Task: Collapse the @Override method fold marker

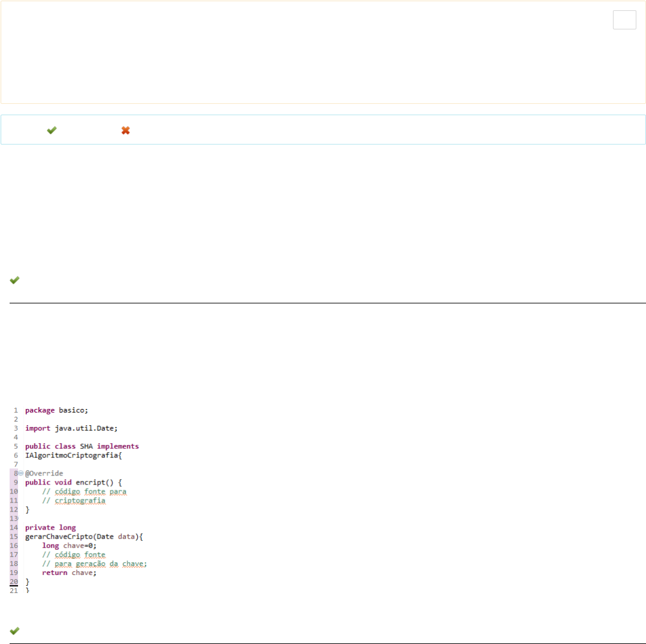Action: [x=21, y=473]
